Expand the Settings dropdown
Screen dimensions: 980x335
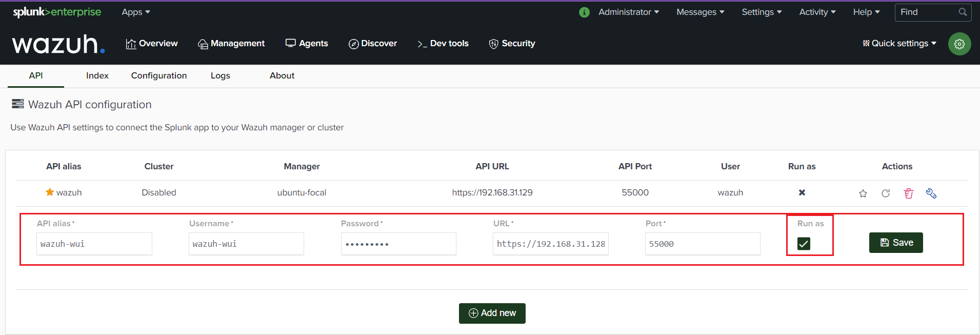point(762,12)
